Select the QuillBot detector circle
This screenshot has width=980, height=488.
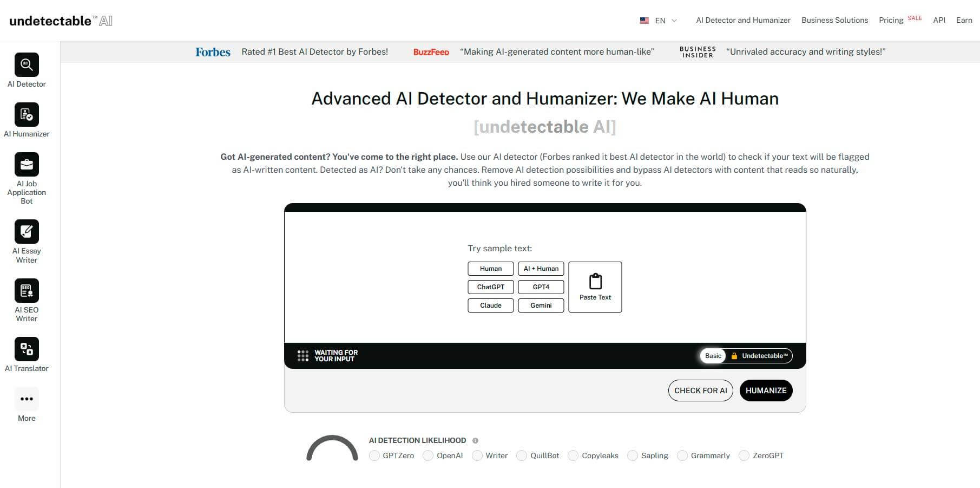[x=522, y=456]
